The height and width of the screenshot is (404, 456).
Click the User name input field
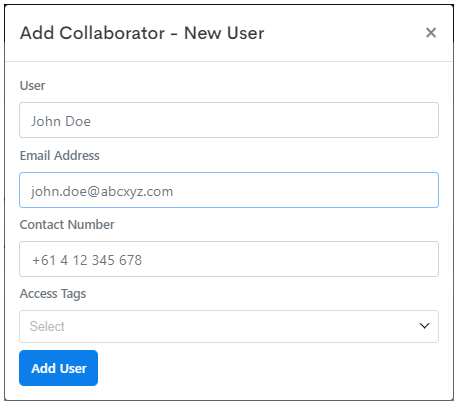coord(229,120)
